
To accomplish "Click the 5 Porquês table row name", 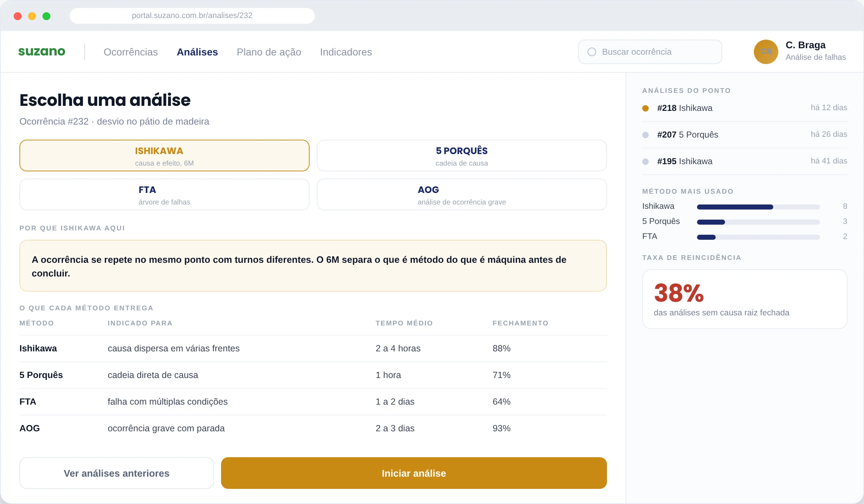I will coord(41,375).
